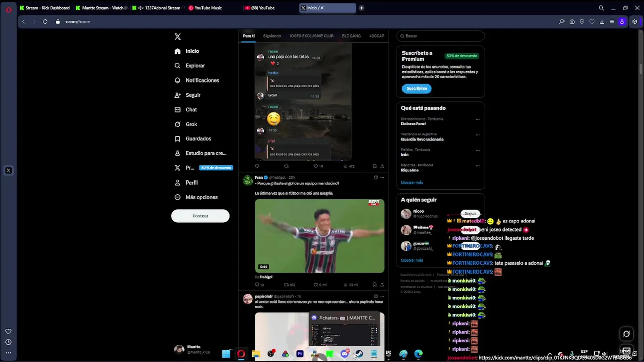Screen dimensions: 644x362
Task: Open more options for Dolores Fonzi trend
Action: [x=478, y=119]
